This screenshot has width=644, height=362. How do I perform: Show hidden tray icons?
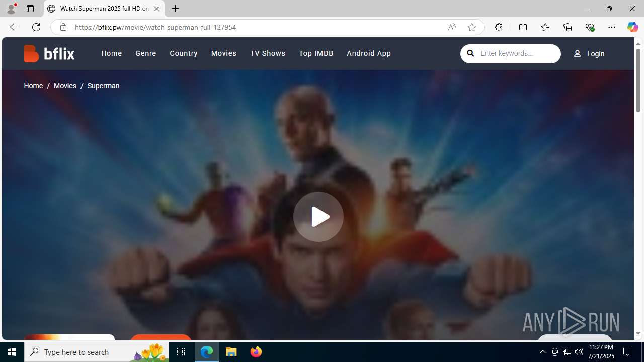(542, 352)
